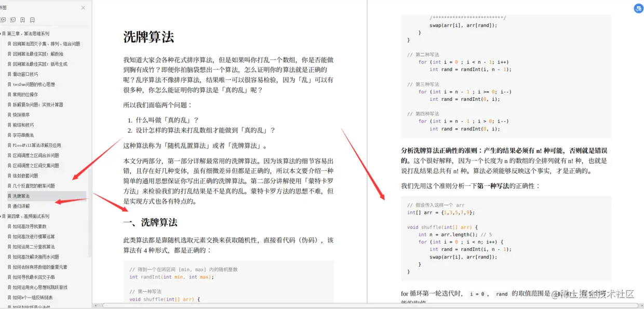
Task: Select bookmark 拆解复杂问题：实现计算器
Action: coord(38,104)
